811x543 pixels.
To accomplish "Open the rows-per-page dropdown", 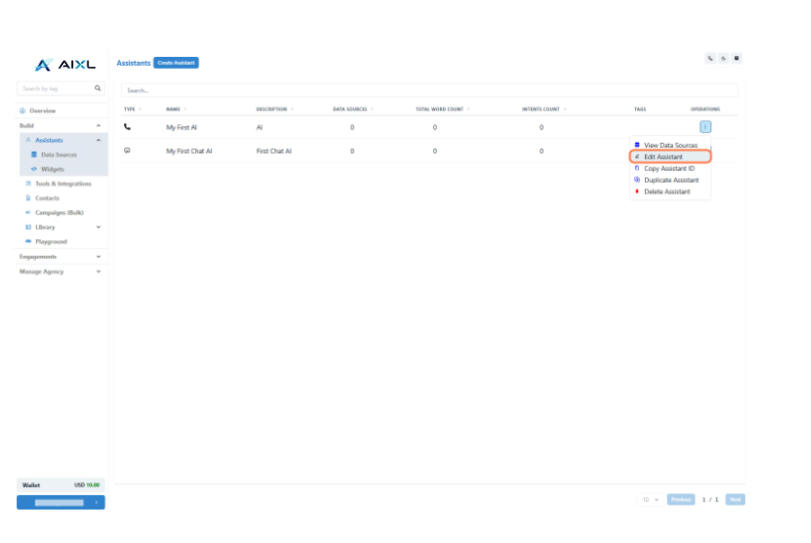I will tap(650, 499).
